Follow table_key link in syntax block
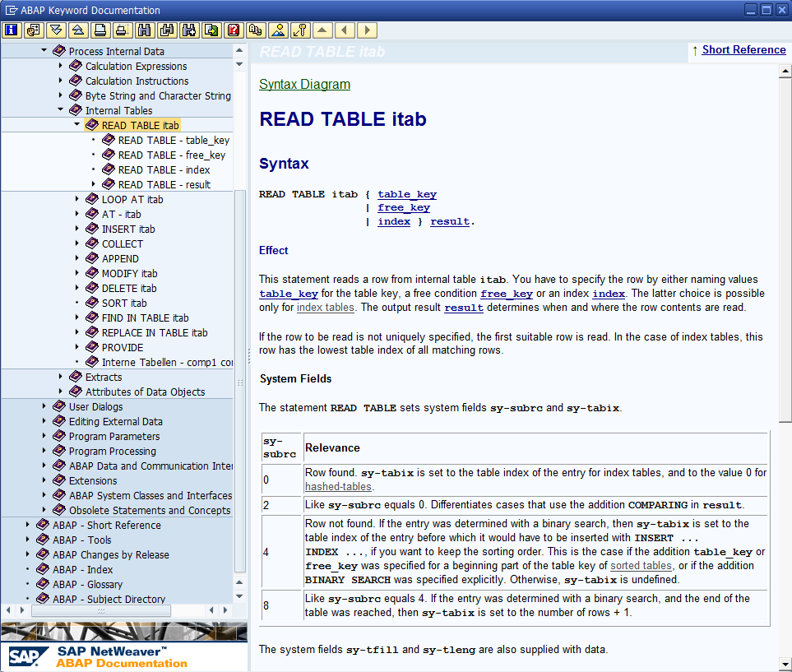 pyautogui.click(x=407, y=194)
